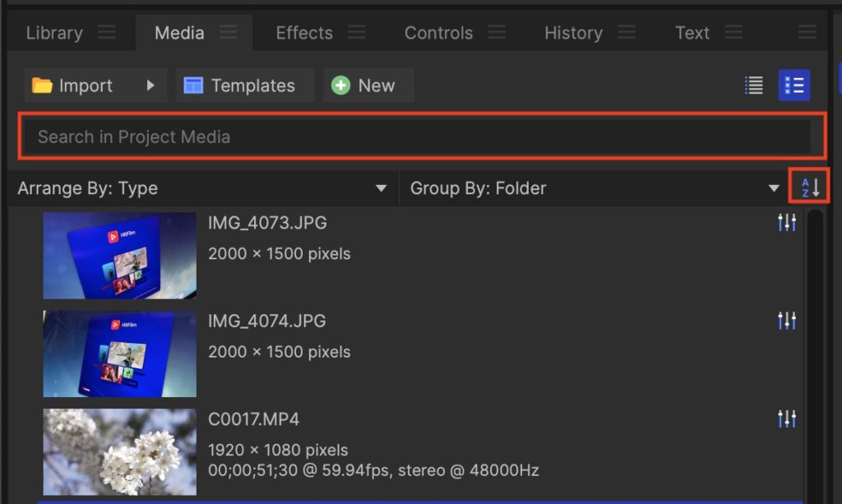
Task: Click the media list vertical scrollbar
Action: [x=814, y=345]
